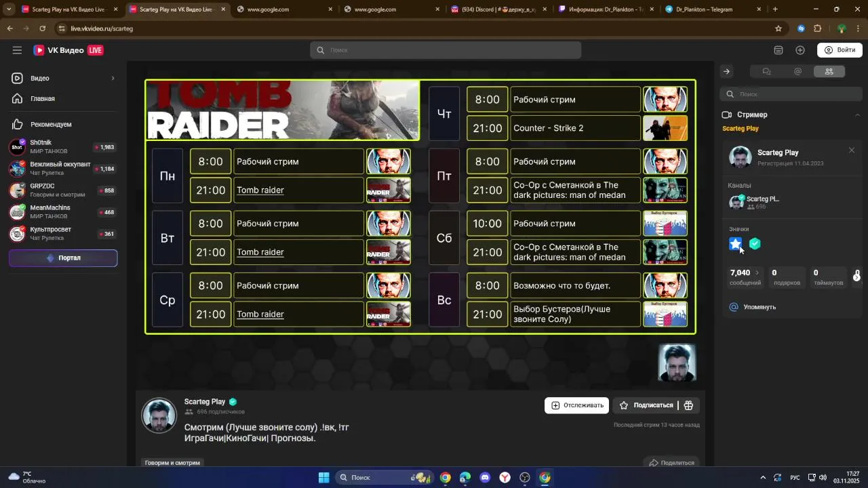Close the Scarteg Play profile card
Viewport: 868px width, 488px height.
(x=852, y=150)
